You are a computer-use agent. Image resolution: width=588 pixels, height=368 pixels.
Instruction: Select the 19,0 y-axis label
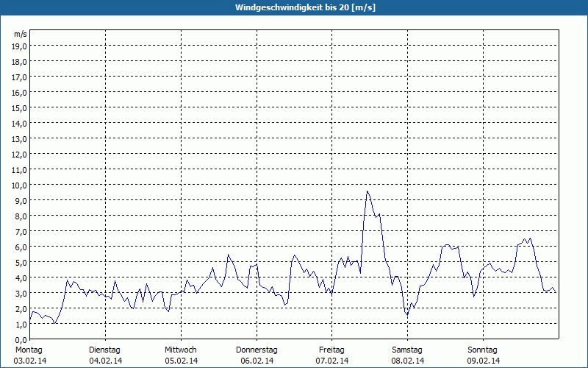20,46
